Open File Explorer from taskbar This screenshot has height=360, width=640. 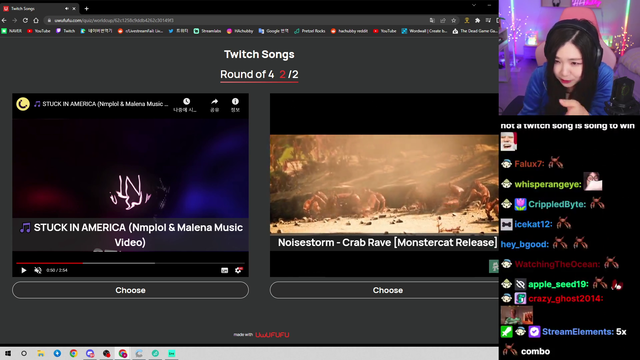click(x=40, y=353)
